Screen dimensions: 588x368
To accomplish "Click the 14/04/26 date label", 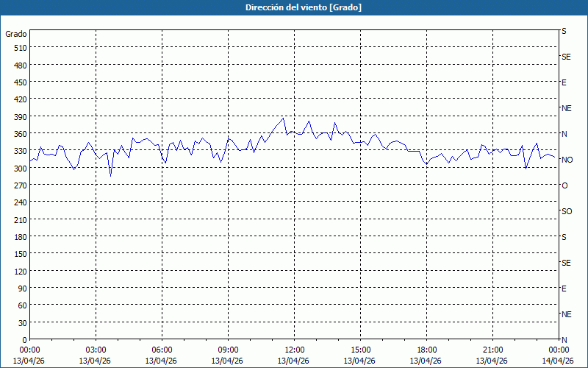I will pos(558,361).
